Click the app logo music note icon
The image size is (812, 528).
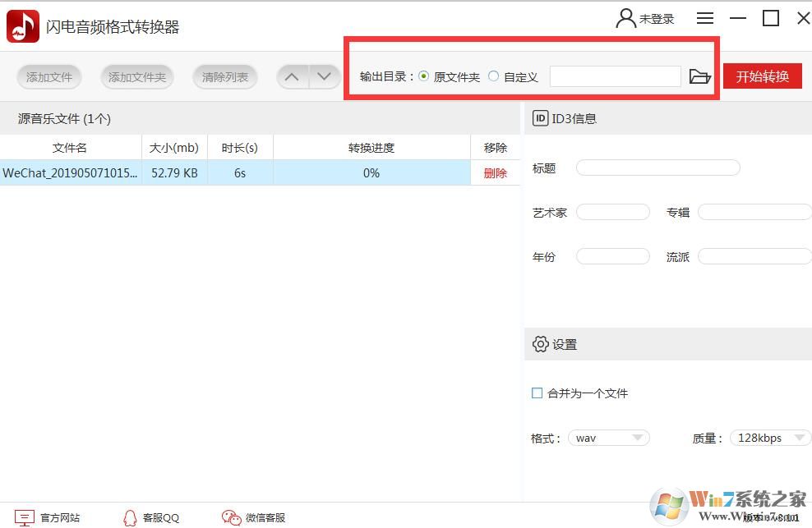point(21,25)
